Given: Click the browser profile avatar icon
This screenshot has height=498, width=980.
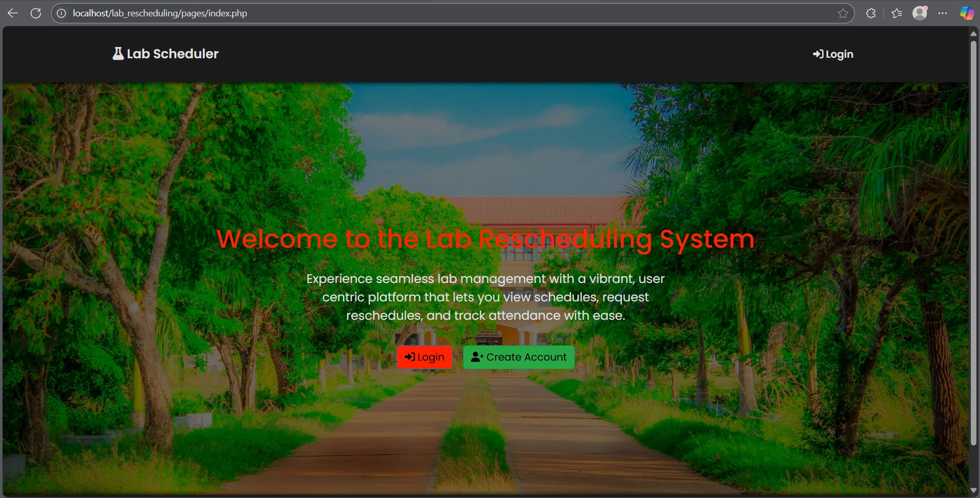Looking at the screenshot, I should coord(920,13).
